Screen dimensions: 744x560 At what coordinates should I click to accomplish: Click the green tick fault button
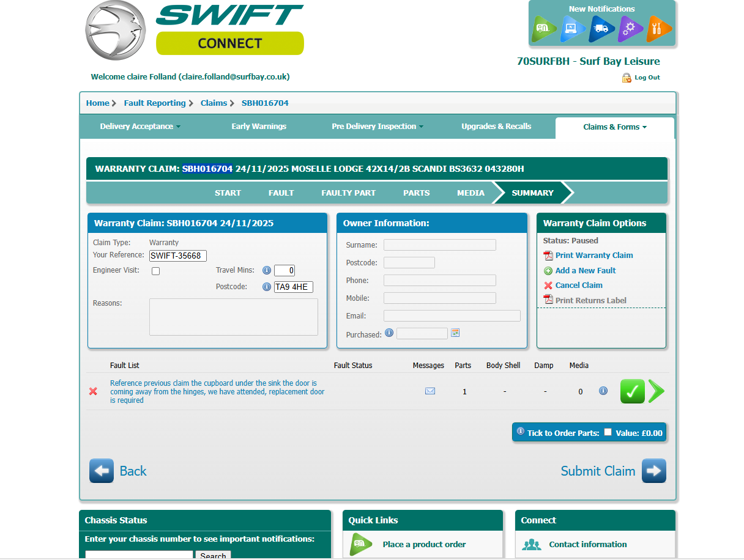[x=633, y=391]
